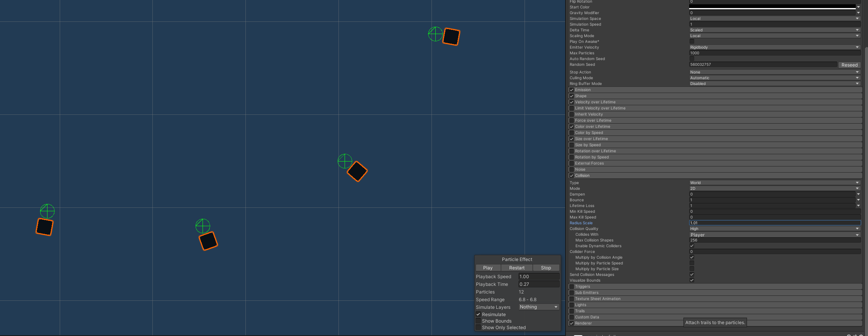
Task: Click the Dampen value mode arrow
Action: 858,194
